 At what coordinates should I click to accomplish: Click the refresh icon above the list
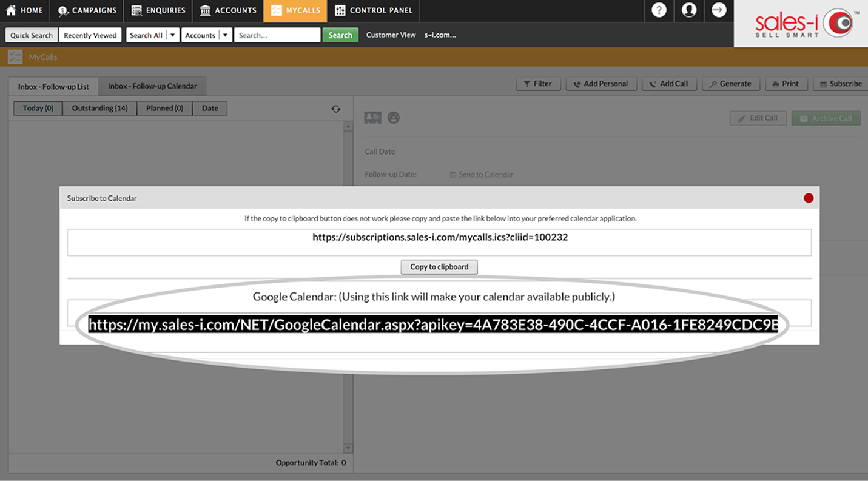[x=335, y=109]
